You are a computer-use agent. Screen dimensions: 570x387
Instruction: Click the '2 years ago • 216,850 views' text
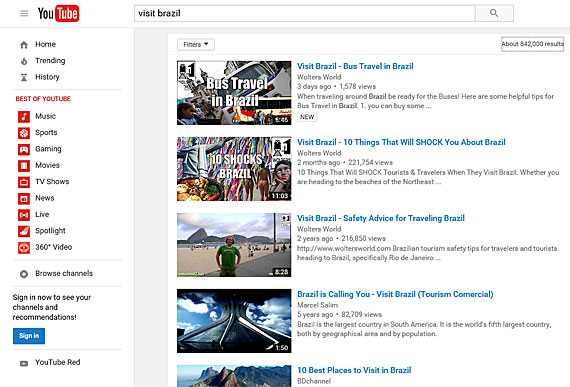[341, 238]
